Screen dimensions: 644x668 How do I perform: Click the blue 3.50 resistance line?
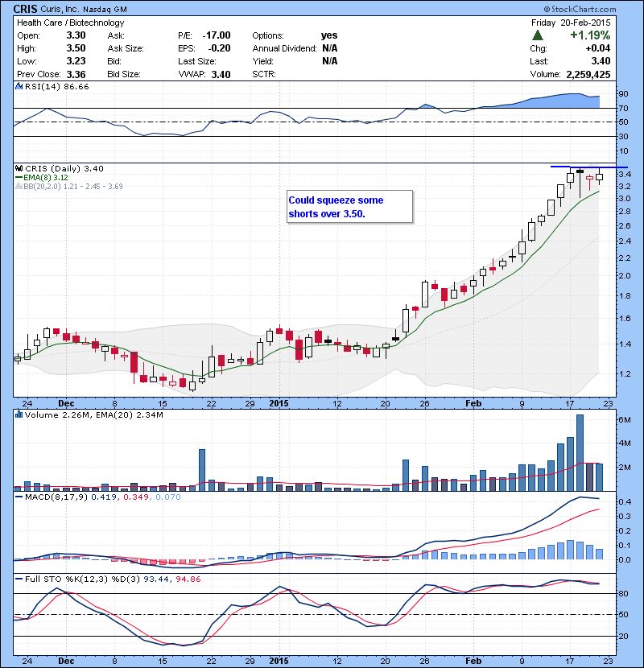click(x=589, y=167)
